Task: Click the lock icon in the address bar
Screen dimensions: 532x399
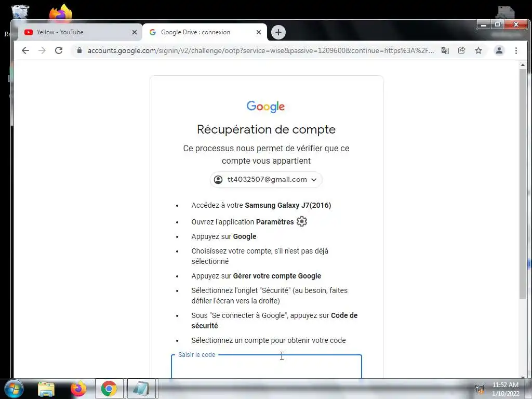Action: coord(79,50)
